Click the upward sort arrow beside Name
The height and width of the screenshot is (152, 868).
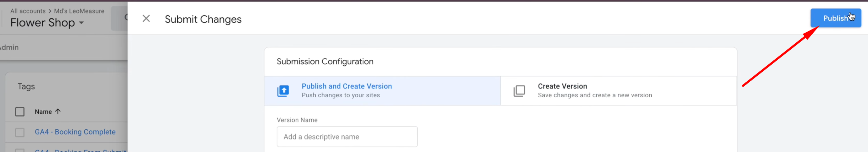tap(58, 112)
